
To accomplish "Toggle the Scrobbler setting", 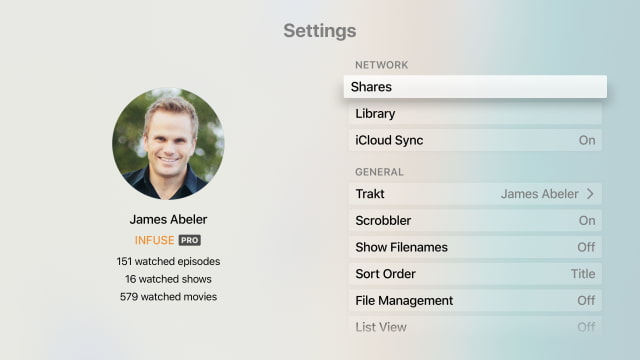I will click(x=475, y=220).
